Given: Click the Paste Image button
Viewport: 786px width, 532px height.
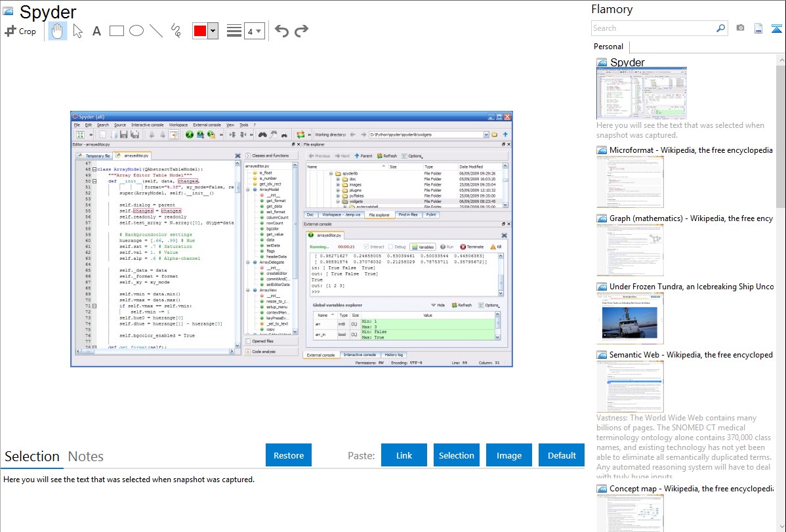Looking at the screenshot, I should [508, 455].
